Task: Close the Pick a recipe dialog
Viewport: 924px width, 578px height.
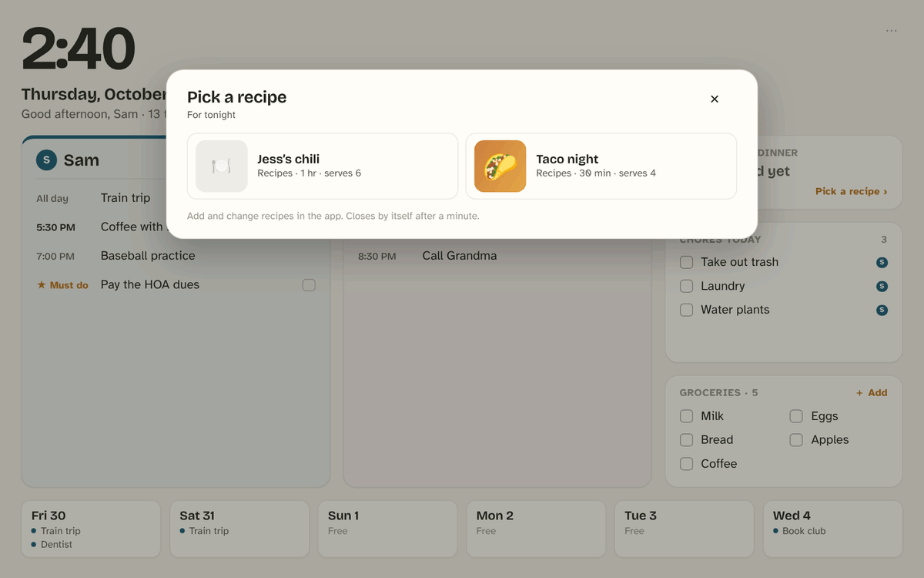Action: tap(715, 99)
